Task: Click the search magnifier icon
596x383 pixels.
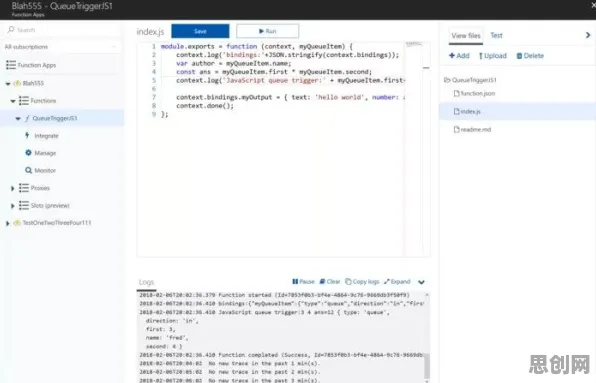Action: 11,30
